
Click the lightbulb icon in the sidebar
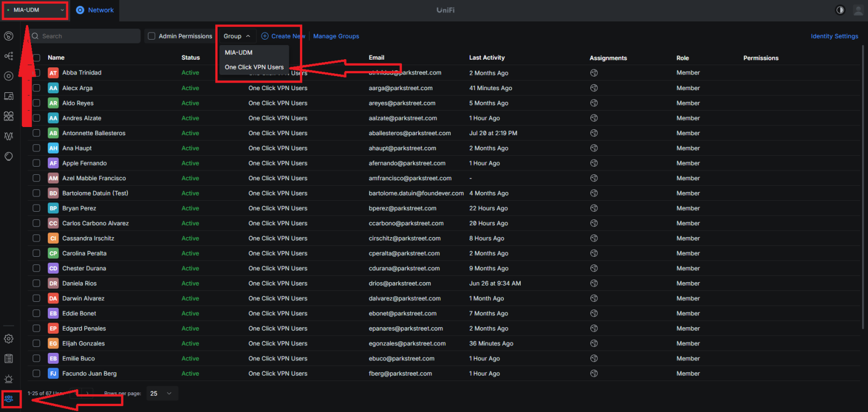tap(9, 156)
